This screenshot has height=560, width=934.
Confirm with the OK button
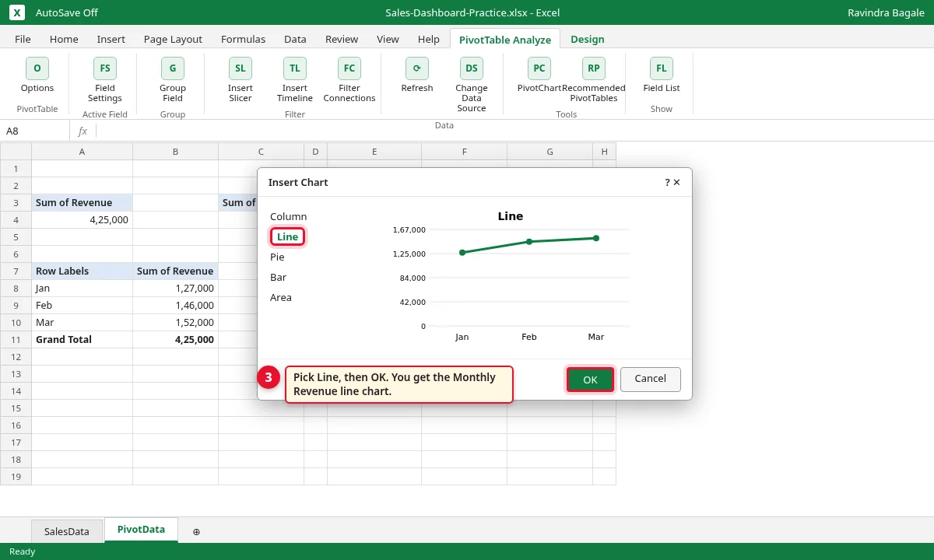[590, 380]
